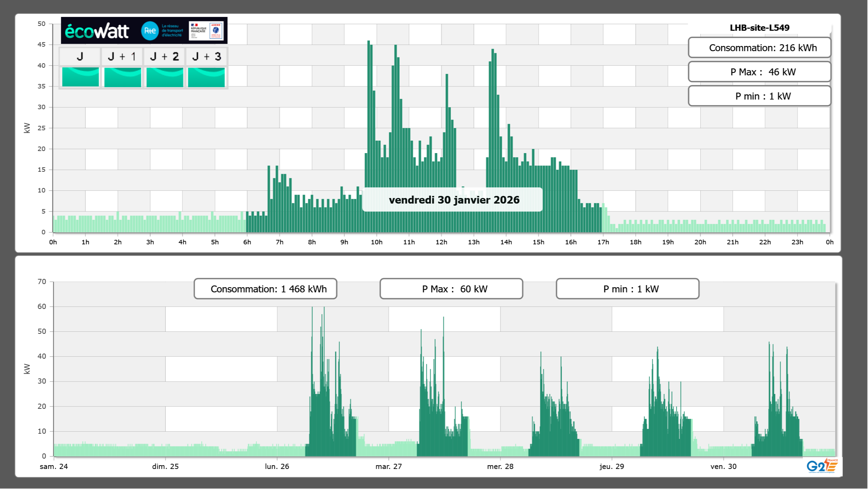Click the green J + 1 signal icon
Viewport: 868px width, 489px height.
pos(122,77)
